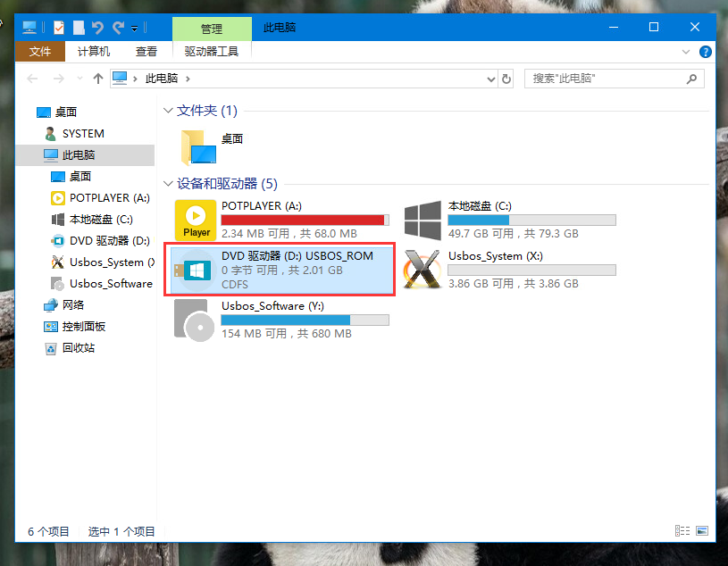Viewport: 728px width, 566px height.
Task: Switch to details view in status bar
Action: (682, 531)
